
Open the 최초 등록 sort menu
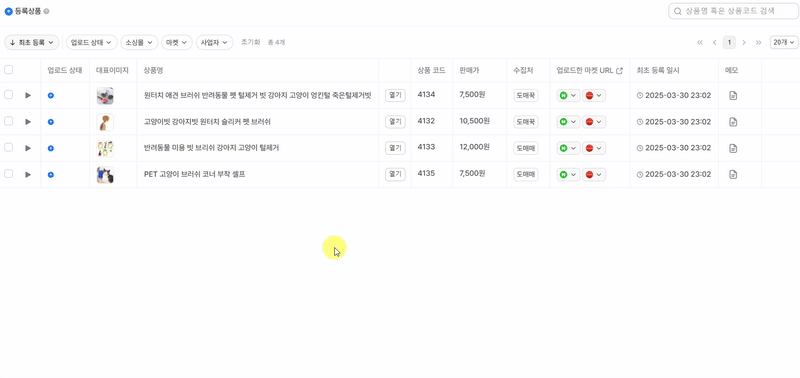coord(32,42)
